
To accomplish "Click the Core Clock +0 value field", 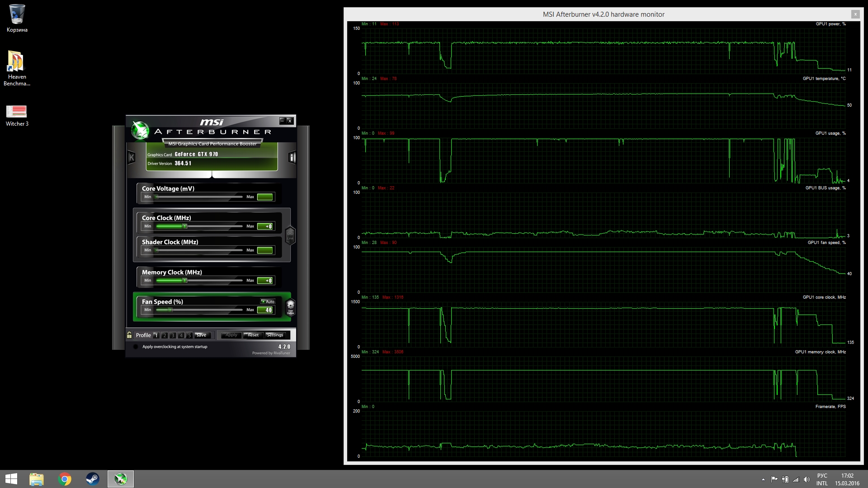I will point(265,226).
